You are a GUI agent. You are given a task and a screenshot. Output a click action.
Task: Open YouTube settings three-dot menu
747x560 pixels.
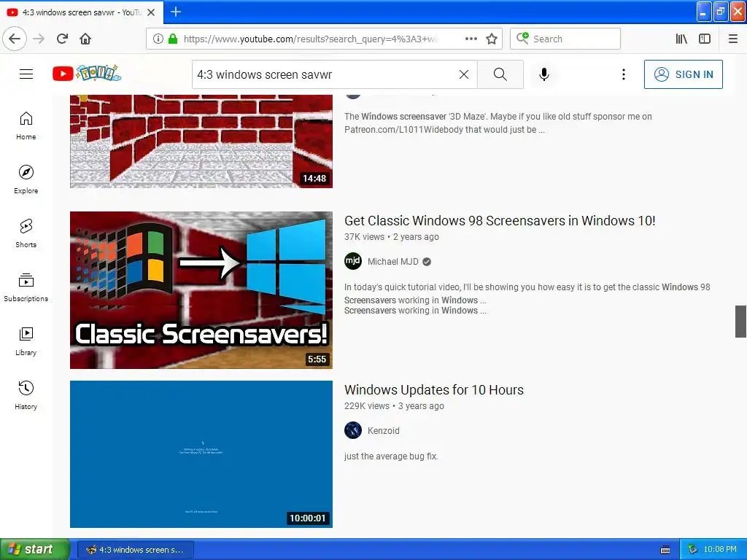tap(623, 74)
